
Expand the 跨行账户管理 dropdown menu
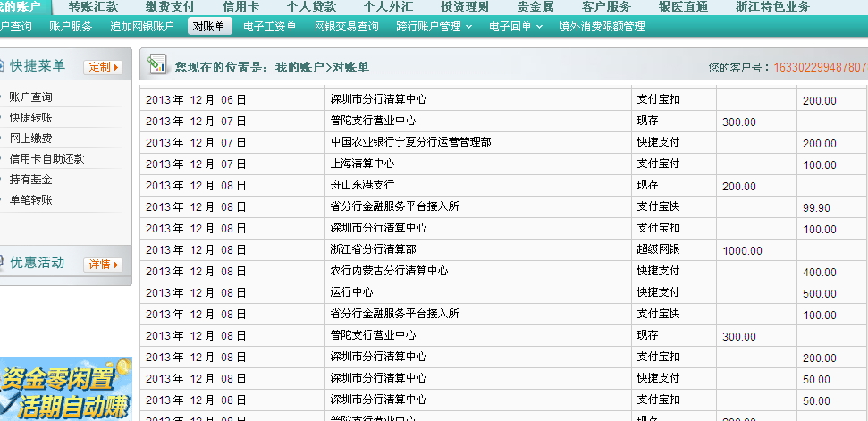434,27
